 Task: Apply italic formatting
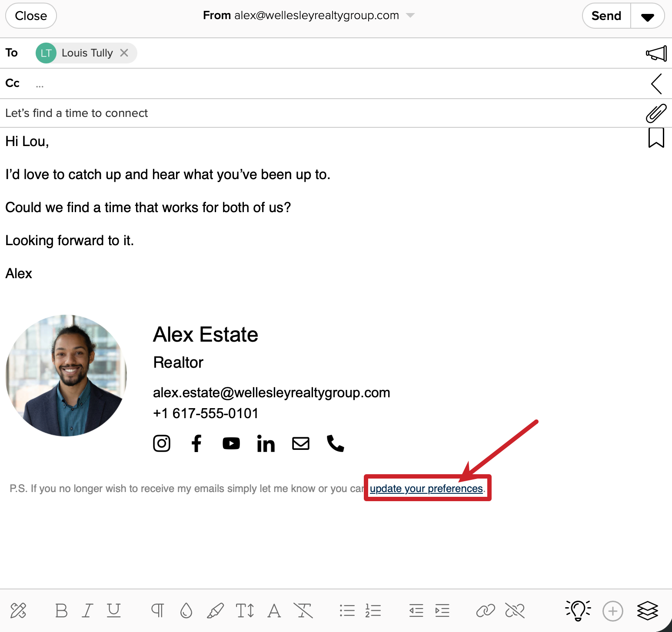[x=87, y=610]
